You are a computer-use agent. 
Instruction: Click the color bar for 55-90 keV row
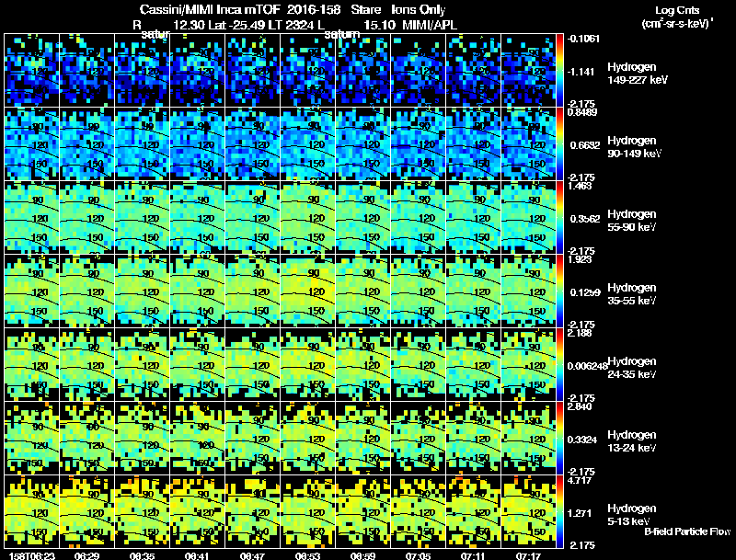pyautogui.click(x=559, y=217)
